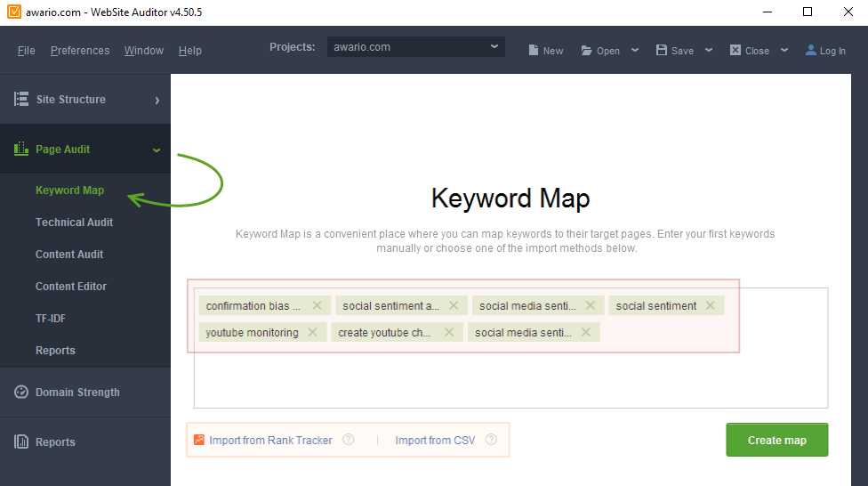Viewport: 868px width, 486px height.
Task: Click the Domain Strength gauge icon
Action: point(21,392)
